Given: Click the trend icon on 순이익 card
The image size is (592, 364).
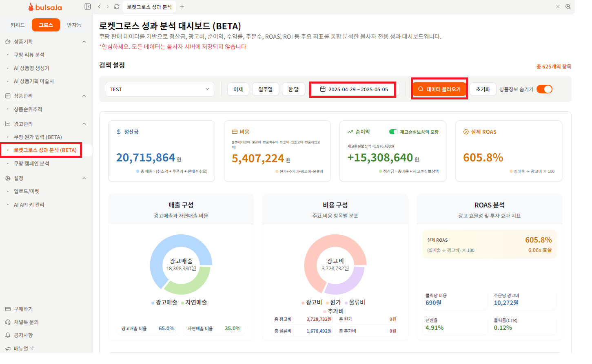Looking at the screenshot, I should (x=350, y=132).
